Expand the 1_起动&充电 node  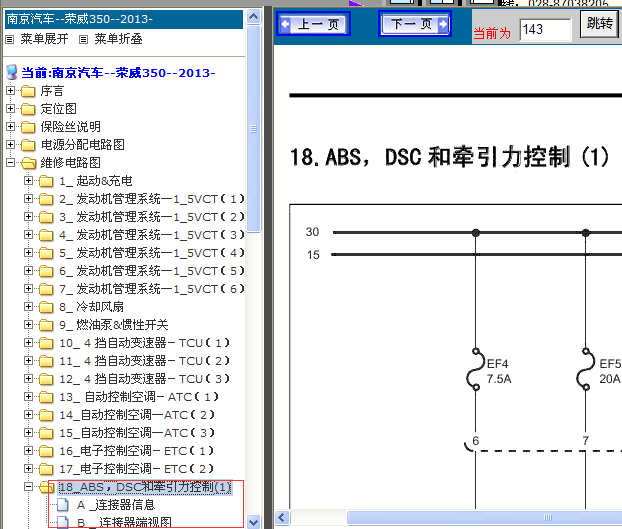28,180
